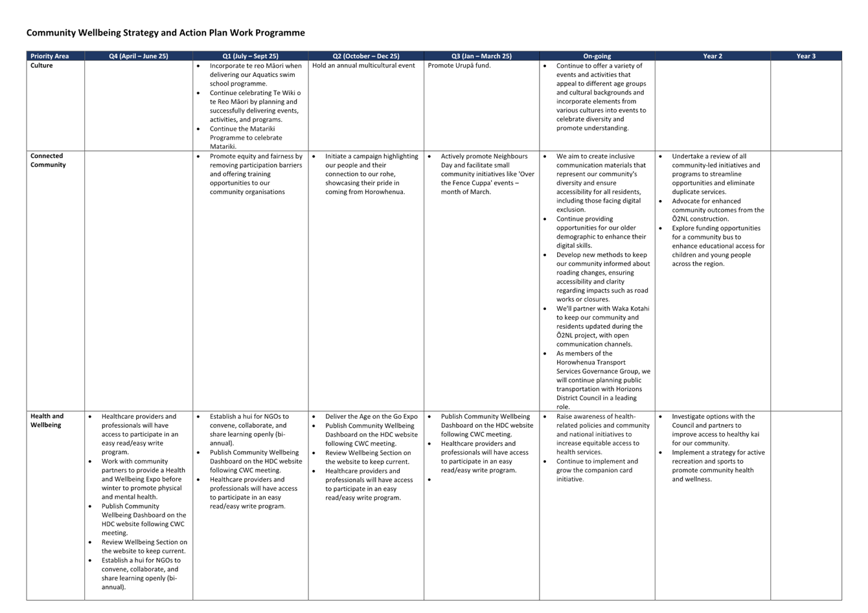868x613 pixels.
Task: Select the Year 3 column header
Action: point(806,56)
